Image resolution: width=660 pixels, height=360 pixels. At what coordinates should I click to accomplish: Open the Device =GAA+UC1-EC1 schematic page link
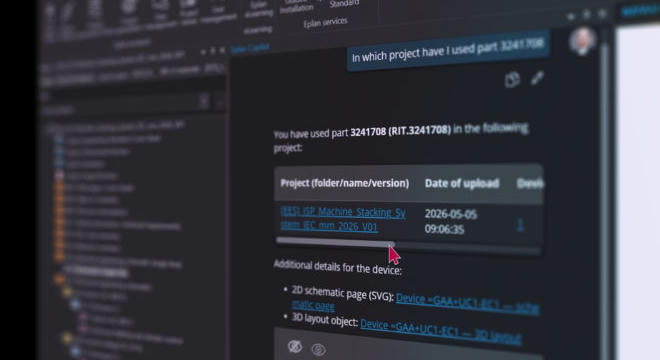point(415,303)
